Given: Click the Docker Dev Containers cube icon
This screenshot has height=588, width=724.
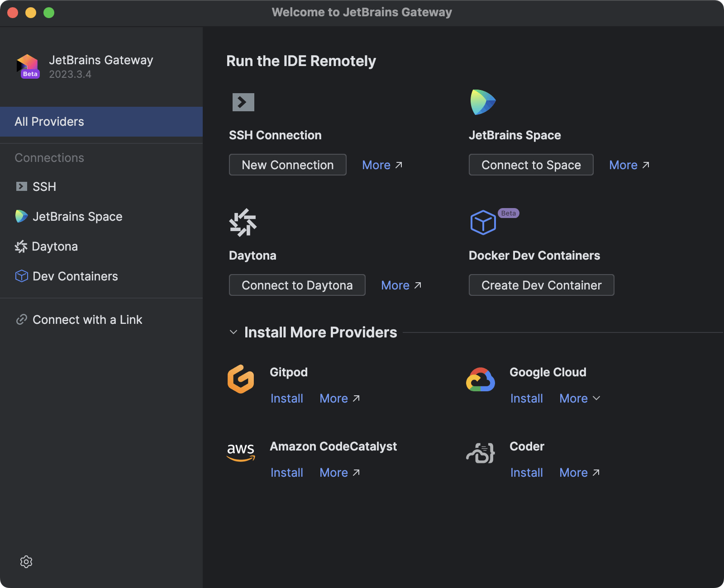Looking at the screenshot, I should click(x=483, y=223).
